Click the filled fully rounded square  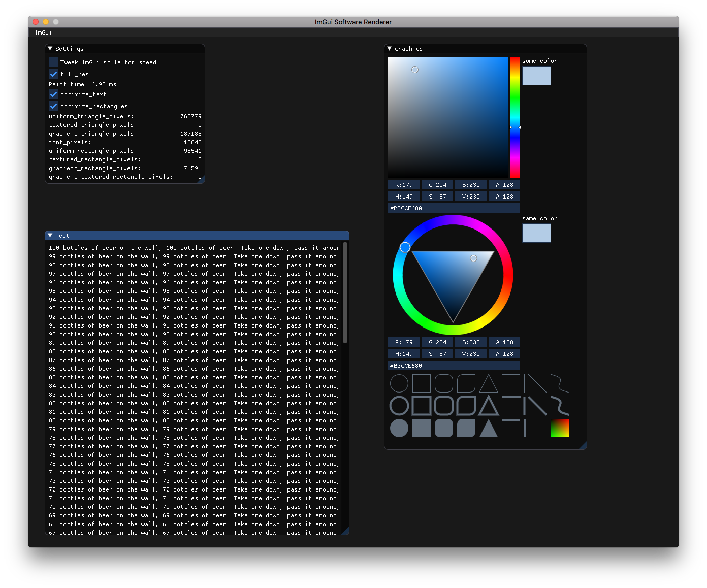(x=444, y=428)
